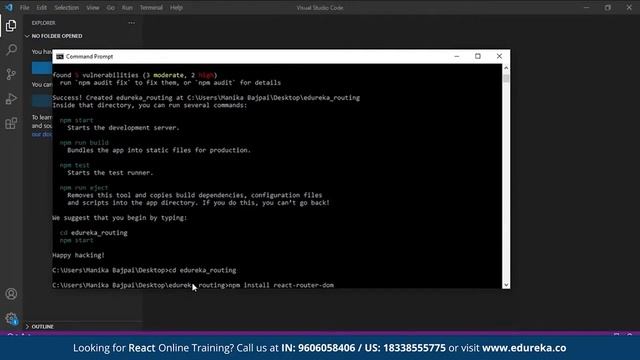Click the VS Code logo icon
The width and height of the screenshot is (640, 360).
tap(9, 7)
